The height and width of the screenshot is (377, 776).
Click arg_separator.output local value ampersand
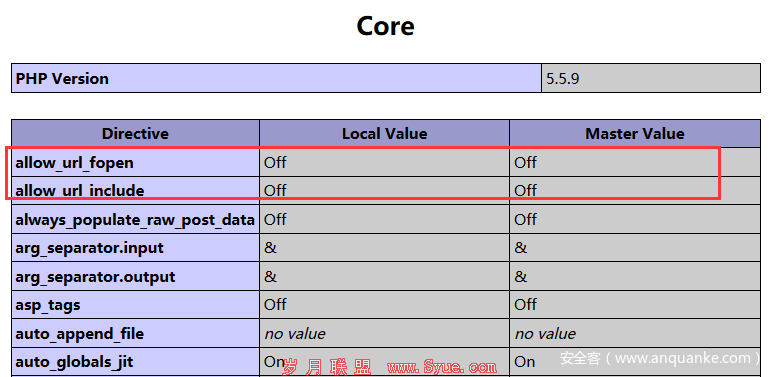click(x=270, y=277)
